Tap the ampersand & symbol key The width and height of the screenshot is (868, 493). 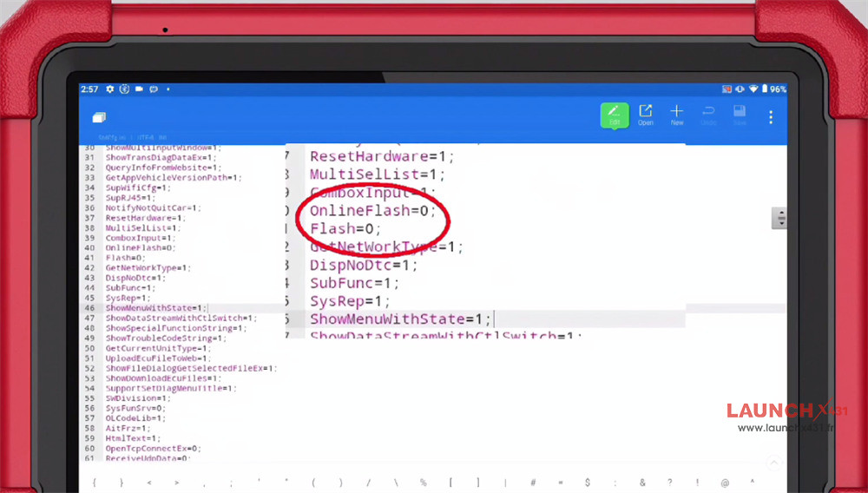642,482
